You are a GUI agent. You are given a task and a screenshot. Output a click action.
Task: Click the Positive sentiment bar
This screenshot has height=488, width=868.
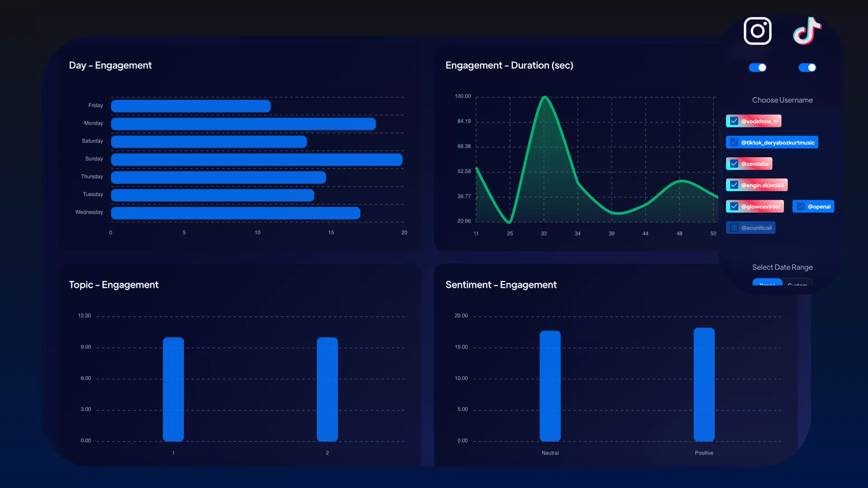(x=704, y=384)
